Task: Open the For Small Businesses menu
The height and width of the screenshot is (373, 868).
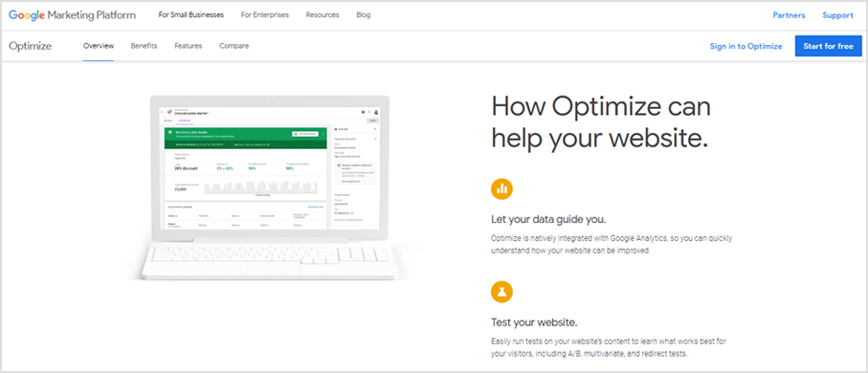Action: [x=191, y=15]
